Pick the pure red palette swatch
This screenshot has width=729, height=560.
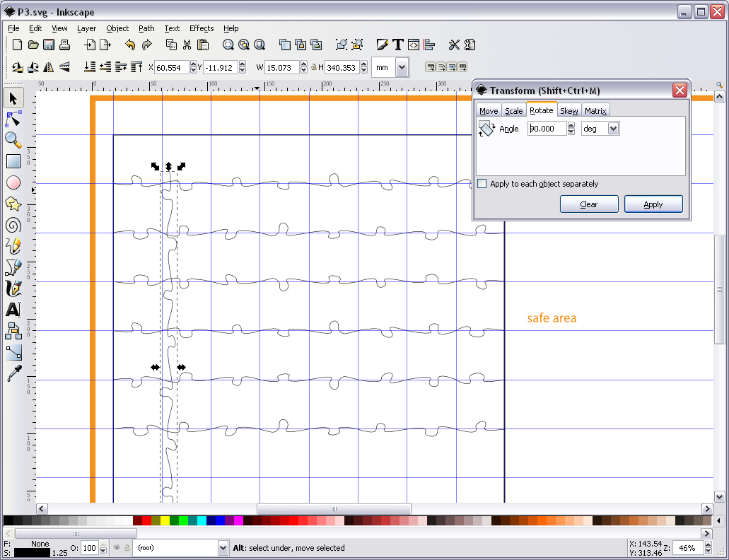tap(146, 520)
